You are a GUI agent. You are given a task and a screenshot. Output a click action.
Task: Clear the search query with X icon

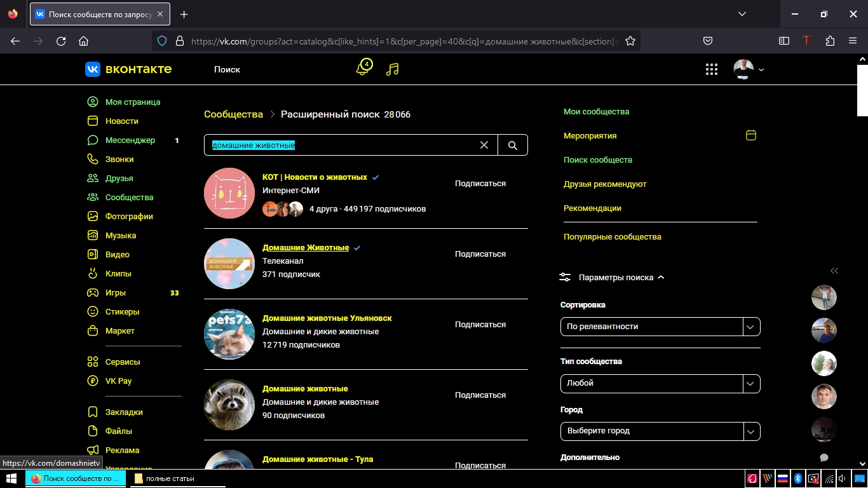tap(484, 145)
